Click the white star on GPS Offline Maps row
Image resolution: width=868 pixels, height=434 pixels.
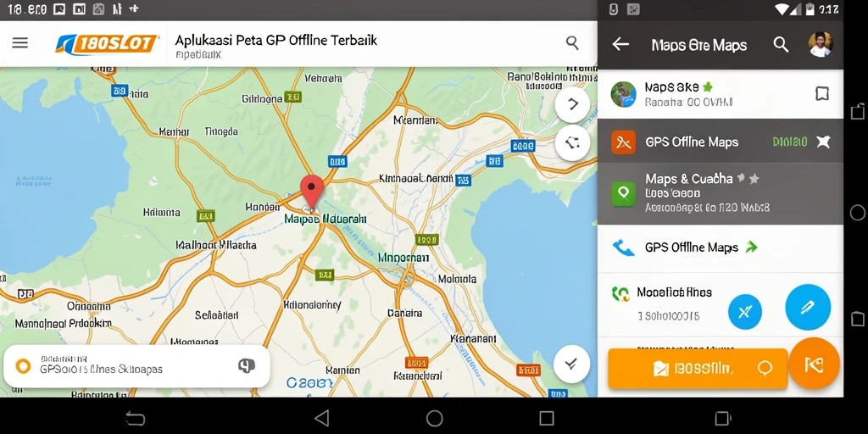coord(823,142)
